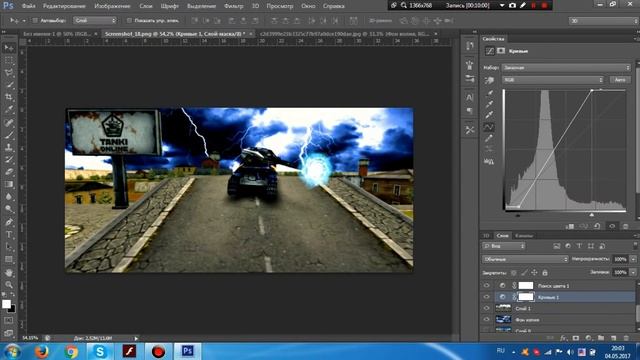
Task: Reset Curves adjustment to defaults
Action: point(597,226)
